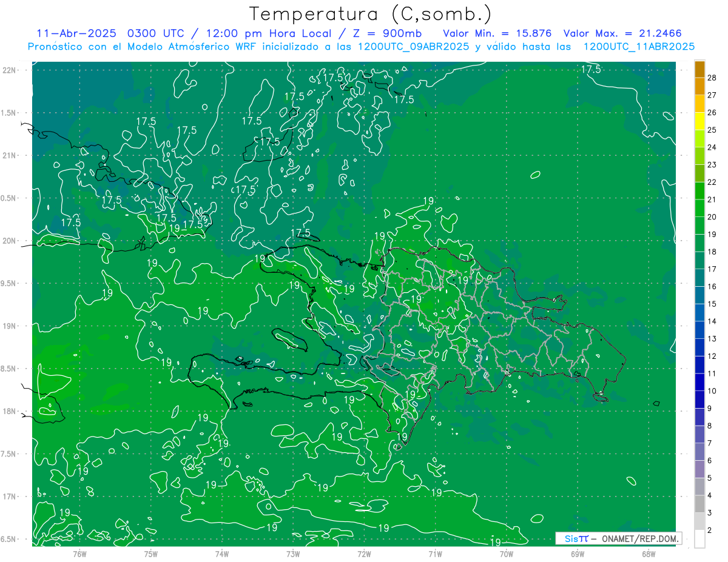Click the '75W' longitude label
The height and width of the screenshot is (562, 728).
click(x=151, y=554)
